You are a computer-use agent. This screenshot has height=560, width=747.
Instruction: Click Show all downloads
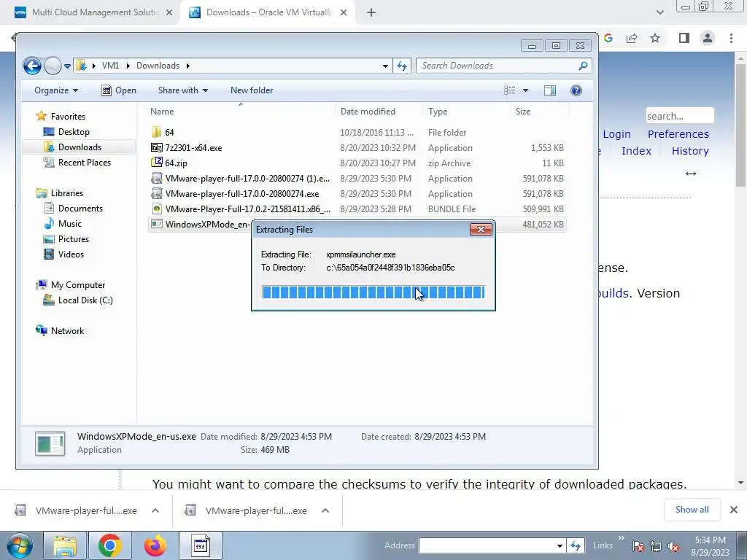[692, 510]
